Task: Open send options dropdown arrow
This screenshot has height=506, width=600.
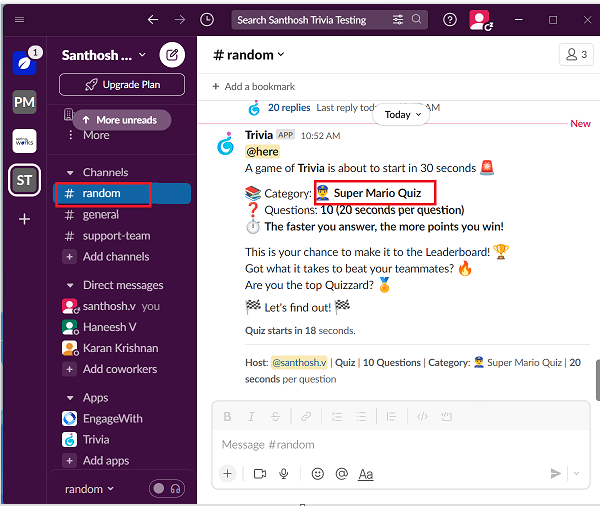Action: (576, 474)
